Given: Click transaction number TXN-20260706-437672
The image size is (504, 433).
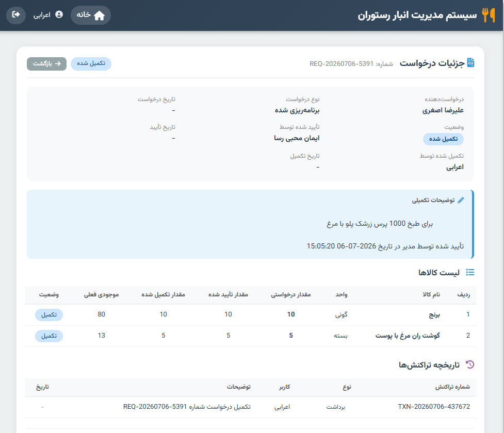Looking at the screenshot, I should 434,407.
